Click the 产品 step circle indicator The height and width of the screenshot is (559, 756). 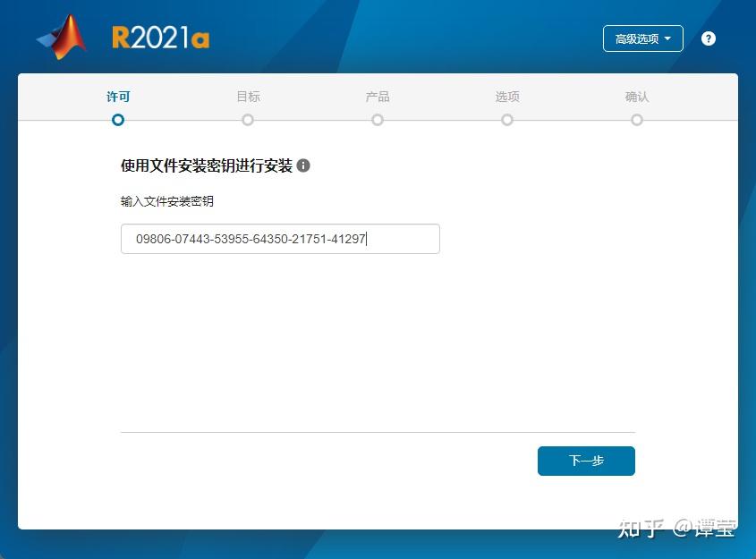pyautogui.click(x=377, y=119)
